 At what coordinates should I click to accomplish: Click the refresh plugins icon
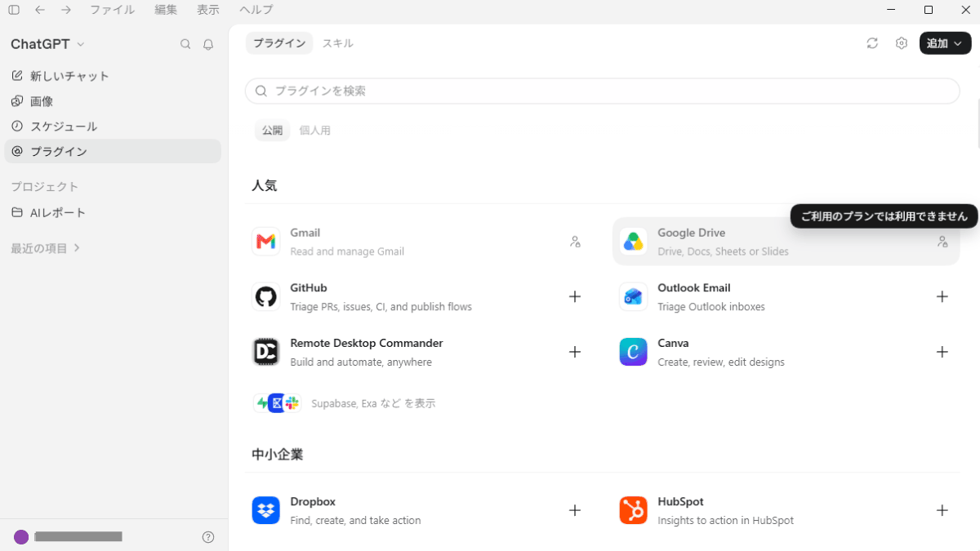[872, 43]
